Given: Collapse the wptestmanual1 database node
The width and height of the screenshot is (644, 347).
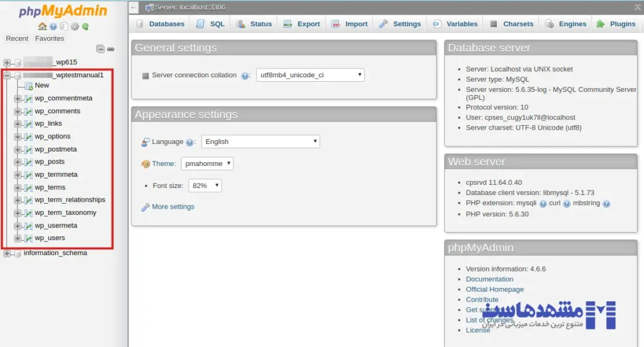Looking at the screenshot, I should [x=7, y=75].
